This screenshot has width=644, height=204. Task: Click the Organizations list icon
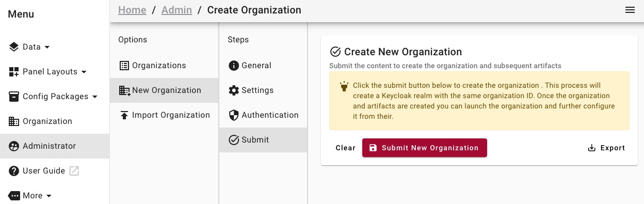coord(124,66)
